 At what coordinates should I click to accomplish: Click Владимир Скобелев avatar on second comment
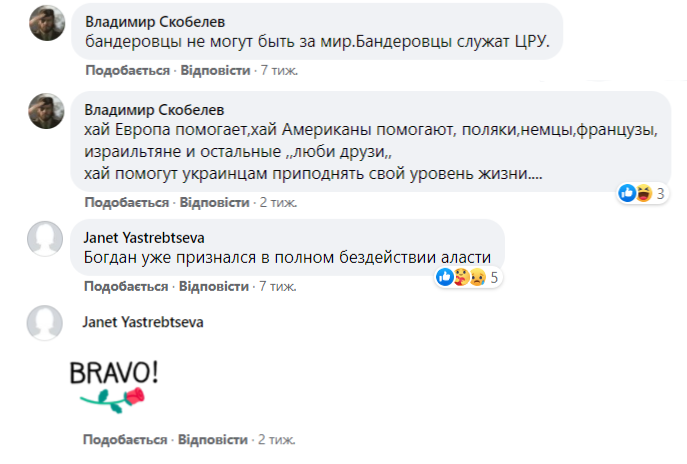click(47, 112)
